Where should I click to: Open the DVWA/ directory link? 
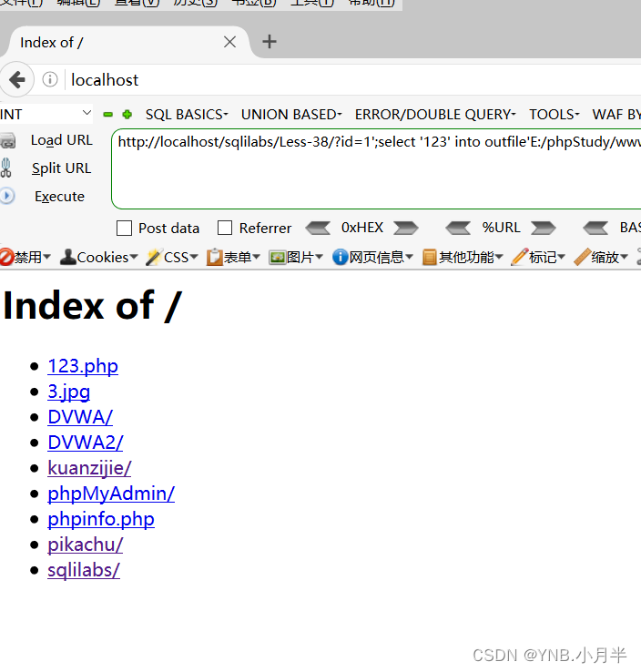[80, 417]
